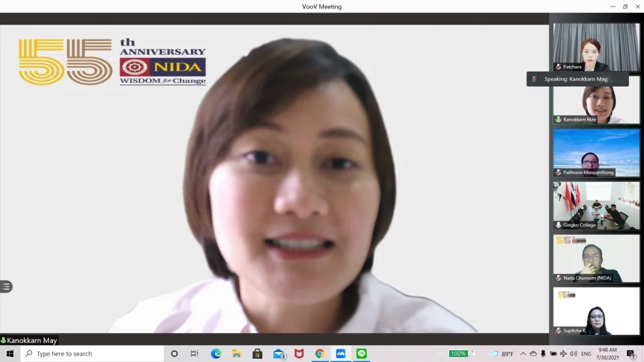Click the 89°F weather widget
The height and width of the screenshot is (362, 644).
click(x=499, y=353)
